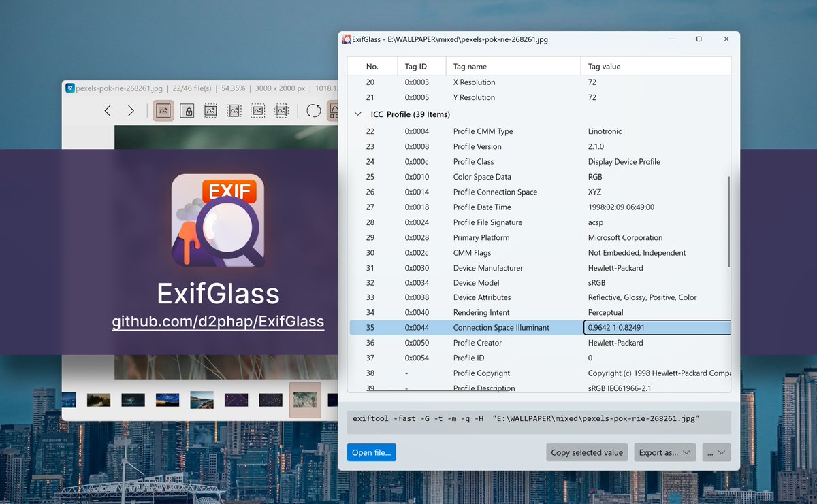Select the coastal cliff thumbnail in ImageGlass
Screen dimensions: 817x504
(x=202, y=400)
